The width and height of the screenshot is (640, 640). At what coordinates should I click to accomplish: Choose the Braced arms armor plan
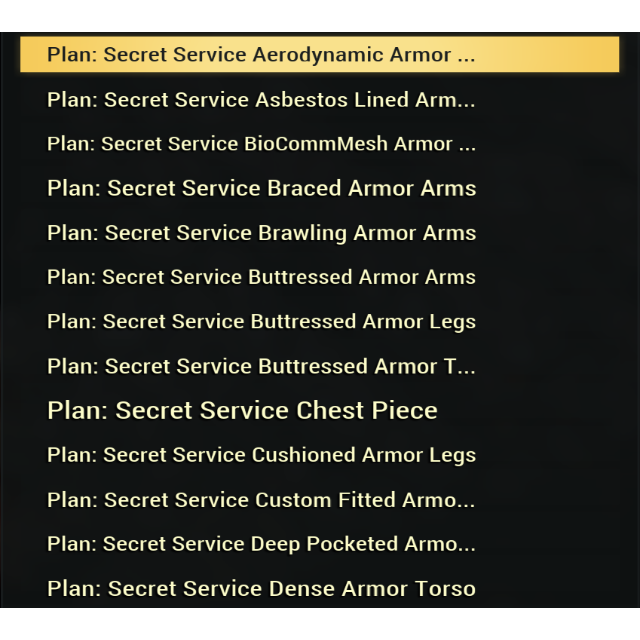[261, 188]
